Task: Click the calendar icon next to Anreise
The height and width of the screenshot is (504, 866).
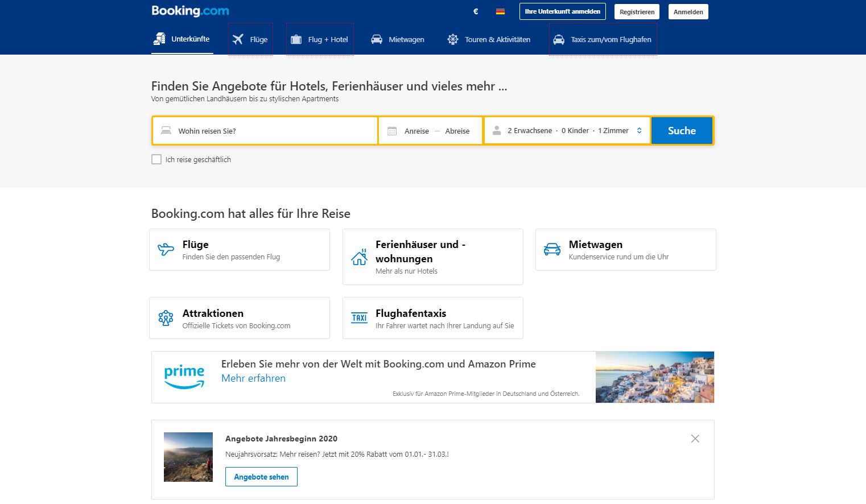Action: pos(392,131)
